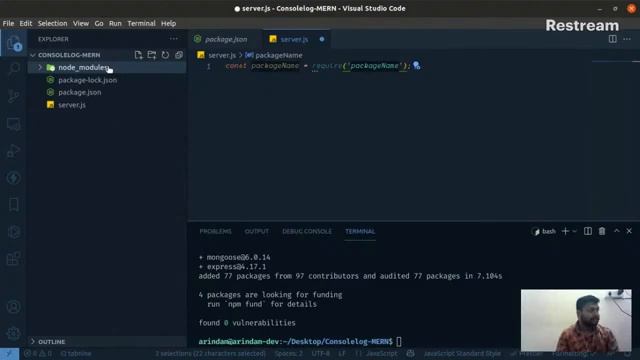Open the Selection menu
Screen dimensions: 640x360
pyautogui.click(x=52, y=23)
